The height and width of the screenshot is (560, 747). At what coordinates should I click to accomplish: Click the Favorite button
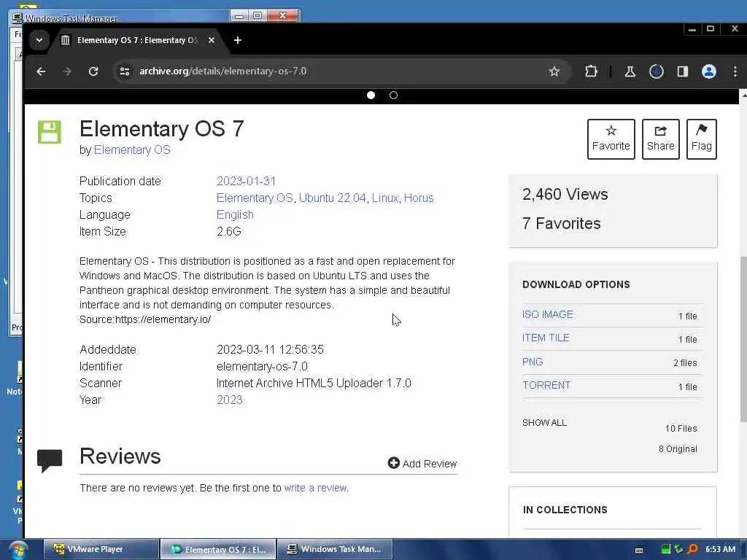pos(611,139)
